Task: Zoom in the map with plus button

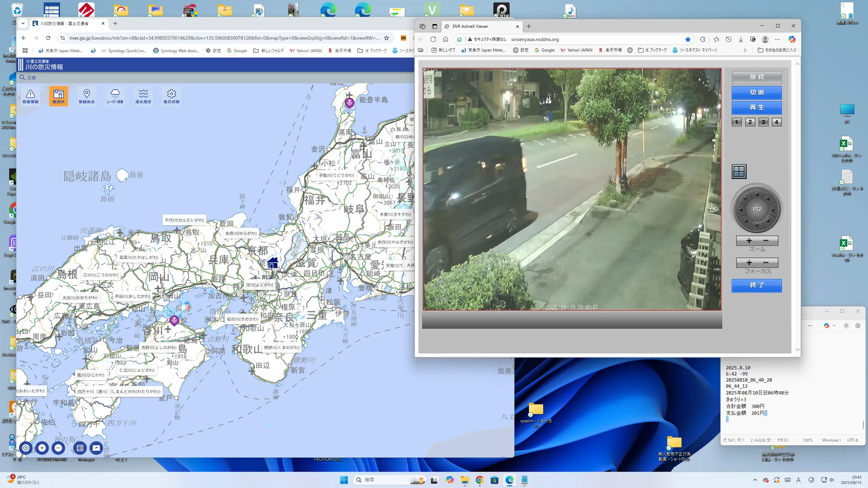Action: pos(42,448)
